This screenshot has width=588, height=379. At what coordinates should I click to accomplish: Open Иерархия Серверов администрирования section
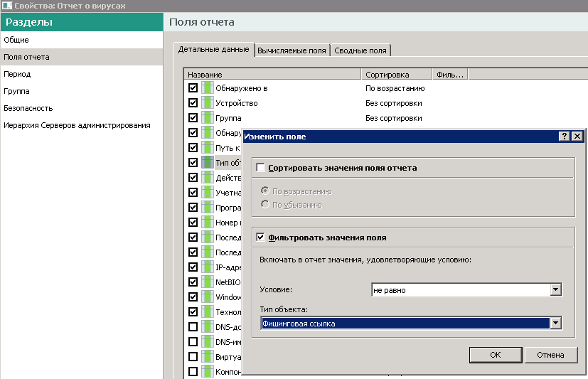point(77,125)
